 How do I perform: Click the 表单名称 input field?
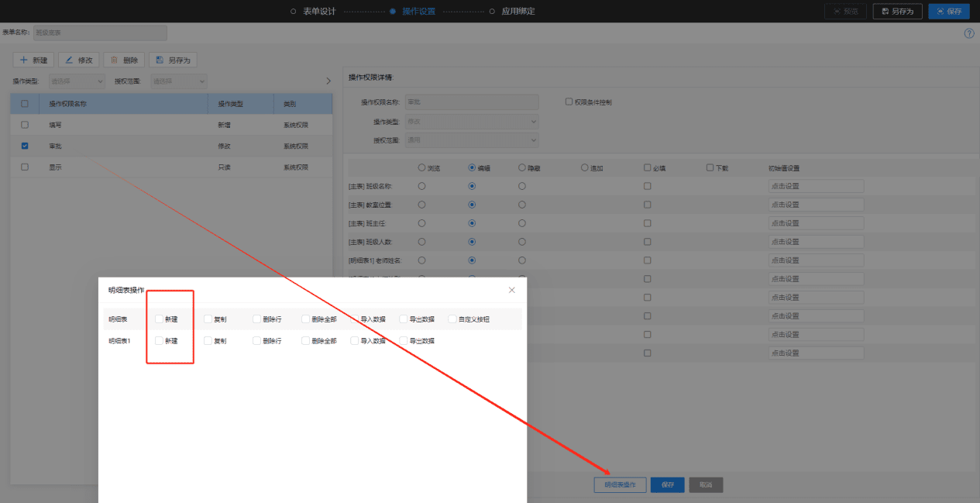tap(100, 33)
